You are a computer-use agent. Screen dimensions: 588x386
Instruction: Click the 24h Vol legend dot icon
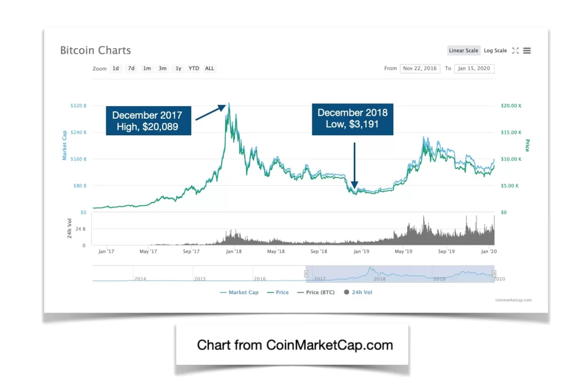click(346, 292)
